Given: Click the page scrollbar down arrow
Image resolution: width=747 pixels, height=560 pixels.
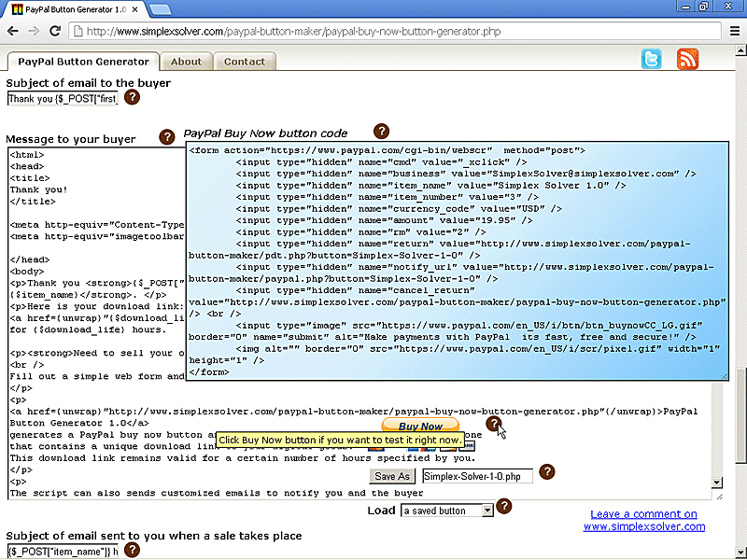Looking at the screenshot, I should (740, 553).
